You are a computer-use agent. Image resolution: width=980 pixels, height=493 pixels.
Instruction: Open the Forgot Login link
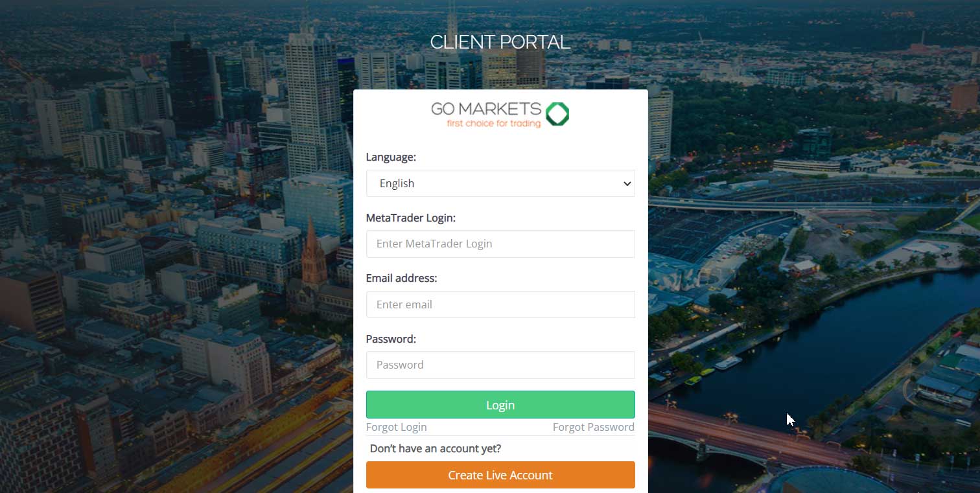tap(396, 427)
